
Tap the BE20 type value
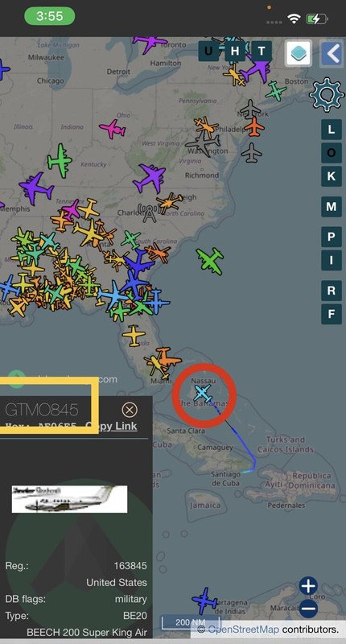coord(135,616)
